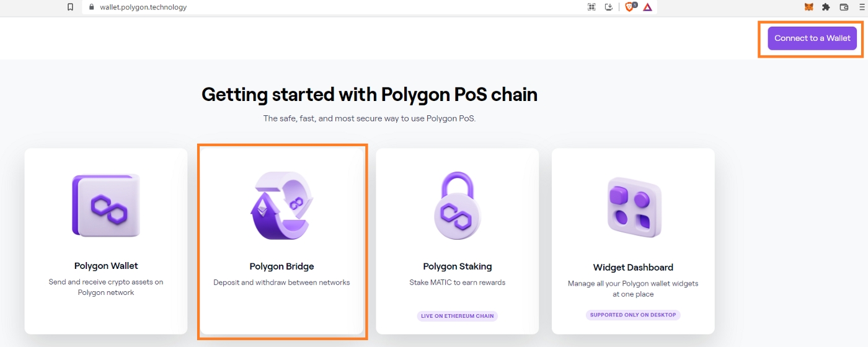Click the Polygon Staking padlock illustration

[x=458, y=206]
